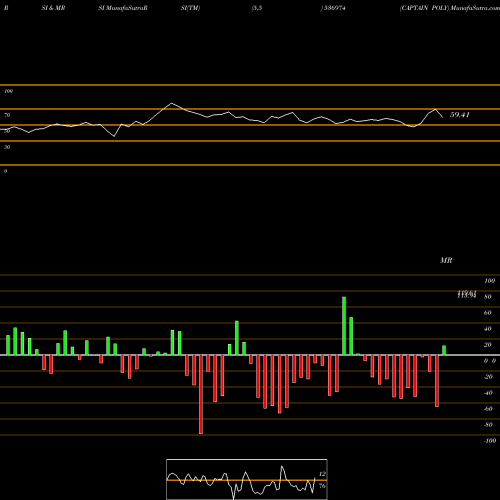Click the tallest green MR bar
The width and height of the screenshot is (500, 500).
point(344,326)
